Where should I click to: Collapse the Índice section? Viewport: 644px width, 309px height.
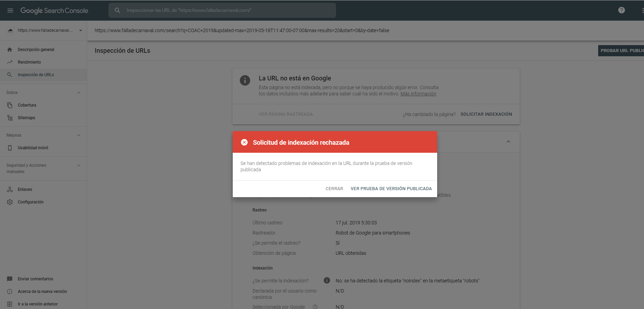point(79,93)
